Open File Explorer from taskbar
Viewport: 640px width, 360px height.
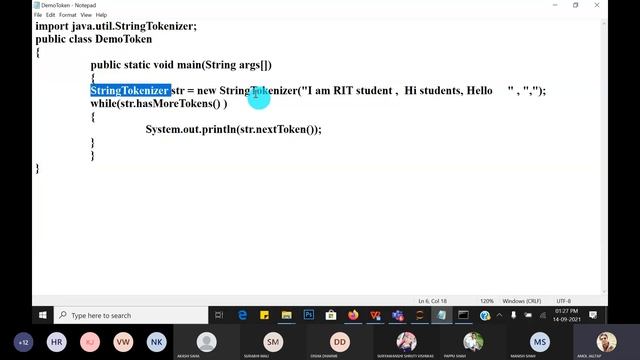coord(287,315)
